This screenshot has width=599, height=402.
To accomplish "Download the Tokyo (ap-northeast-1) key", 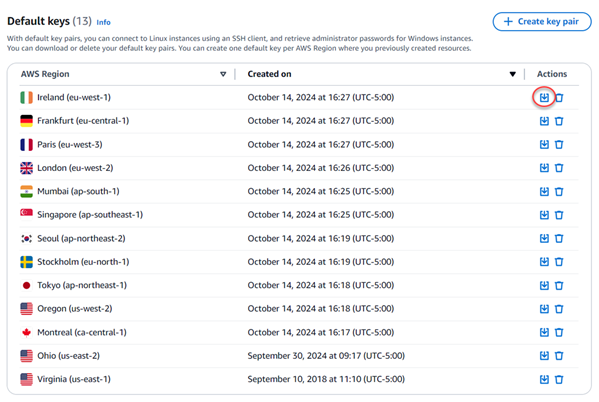I will [x=544, y=285].
